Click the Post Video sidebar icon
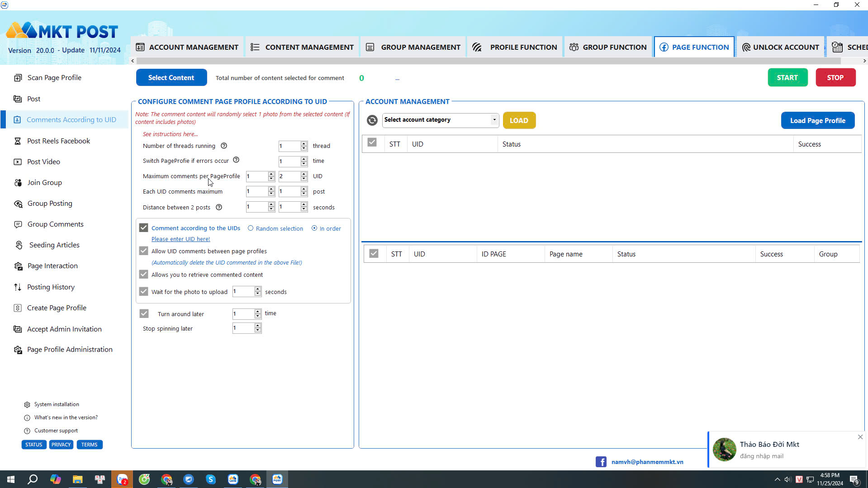The height and width of the screenshot is (488, 868). click(18, 162)
